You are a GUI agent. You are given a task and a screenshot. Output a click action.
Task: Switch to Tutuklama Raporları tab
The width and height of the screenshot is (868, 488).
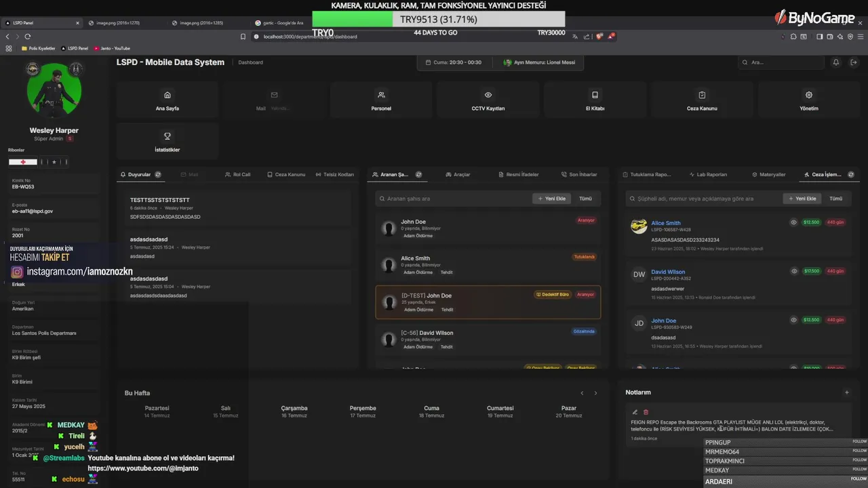point(646,174)
